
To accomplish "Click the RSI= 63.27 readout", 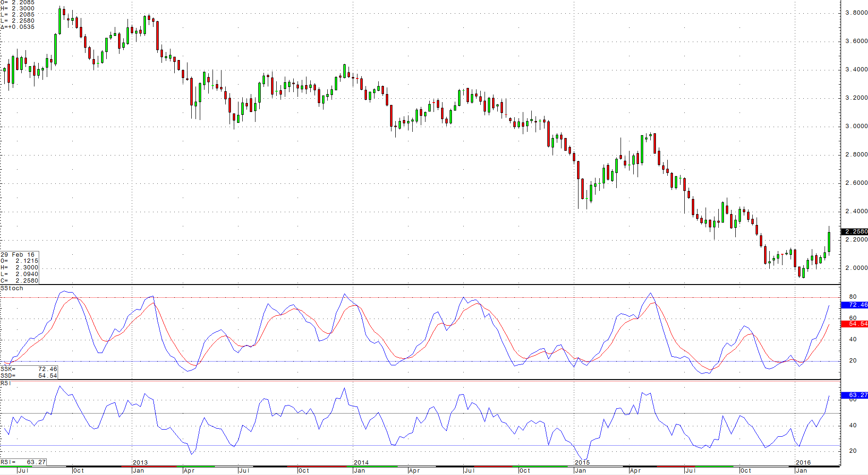I will pyautogui.click(x=23, y=462).
